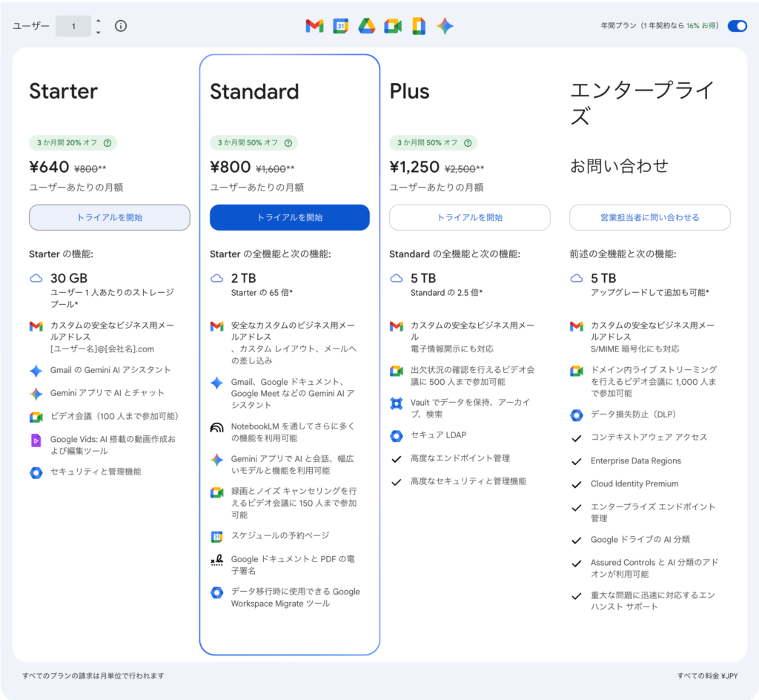Screen dimensions: 759x700
Task: Open the Google Calendar icon in the header
Action: (340, 26)
